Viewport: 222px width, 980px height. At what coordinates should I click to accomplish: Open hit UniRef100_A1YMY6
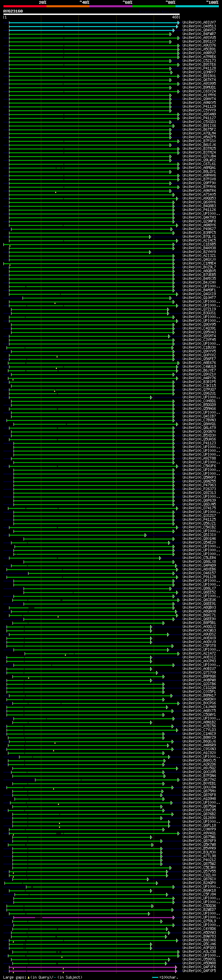coord(199,95)
